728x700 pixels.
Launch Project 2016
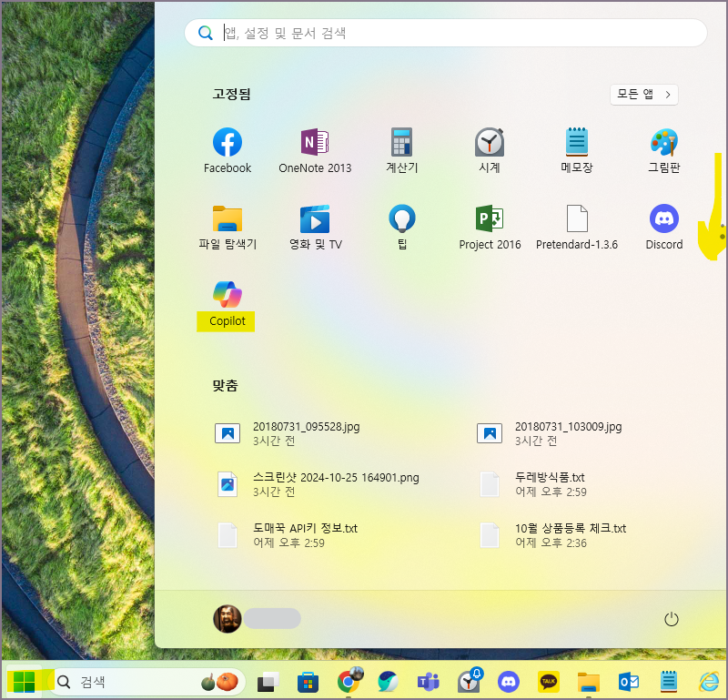click(x=490, y=228)
